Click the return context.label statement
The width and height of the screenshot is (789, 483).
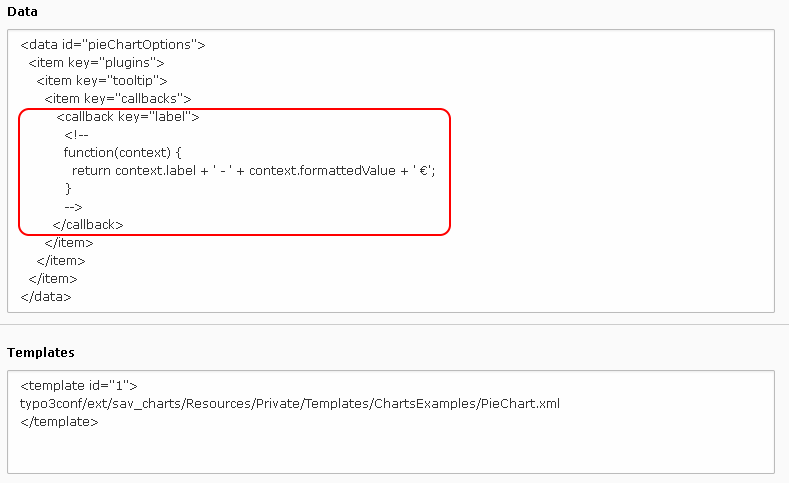tap(254, 171)
